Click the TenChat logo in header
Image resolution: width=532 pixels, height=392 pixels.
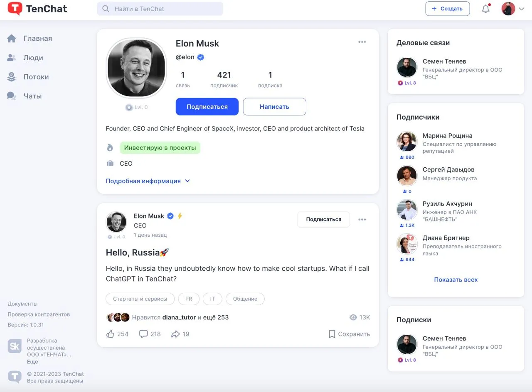pos(37,9)
